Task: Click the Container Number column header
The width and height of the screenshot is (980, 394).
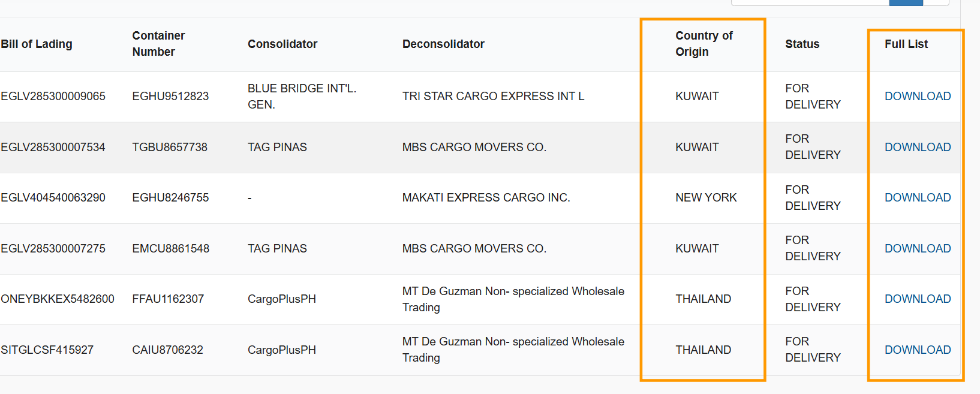Action: tap(158, 44)
